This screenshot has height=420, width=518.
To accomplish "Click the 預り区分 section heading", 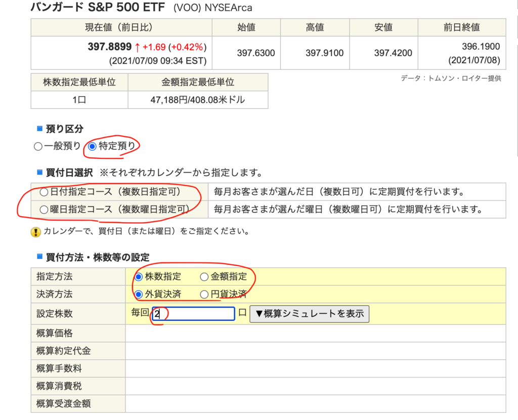I will (64, 129).
